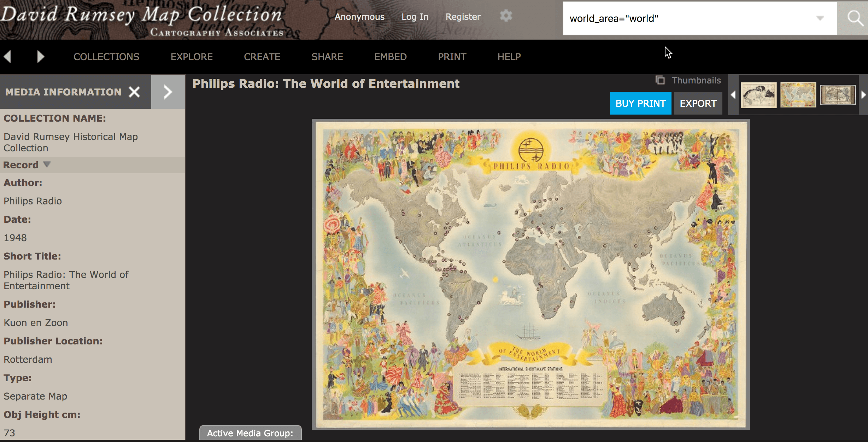Screen dimensions: 868x442
Task: Click the date value 1948
Action: coord(15,238)
